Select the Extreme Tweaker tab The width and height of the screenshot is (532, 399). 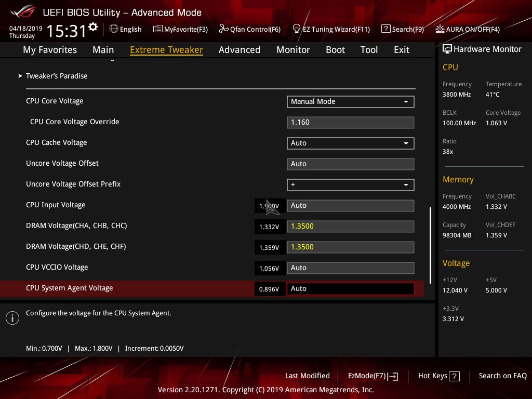point(167,50)
